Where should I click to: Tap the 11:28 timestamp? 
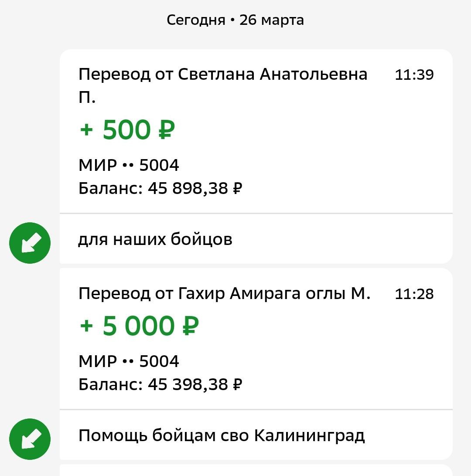[414, 294]
